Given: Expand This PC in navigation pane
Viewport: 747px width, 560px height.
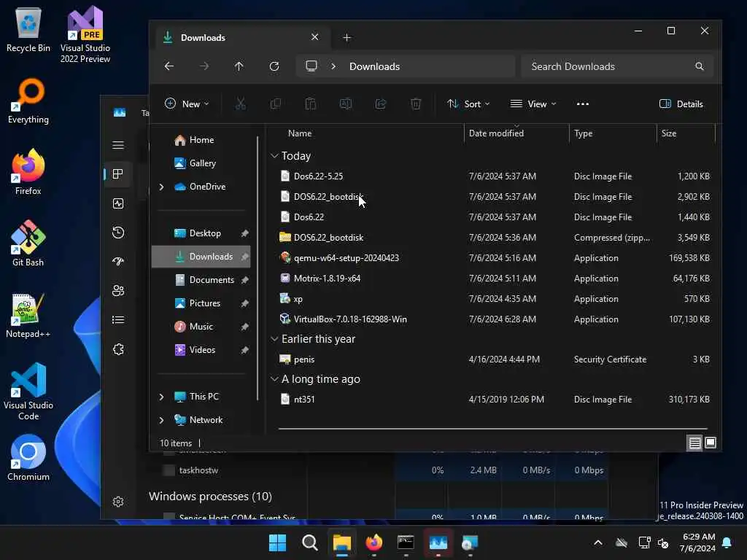Looking at the screenshot, I should pyautogui.click(x=161, y=397).
